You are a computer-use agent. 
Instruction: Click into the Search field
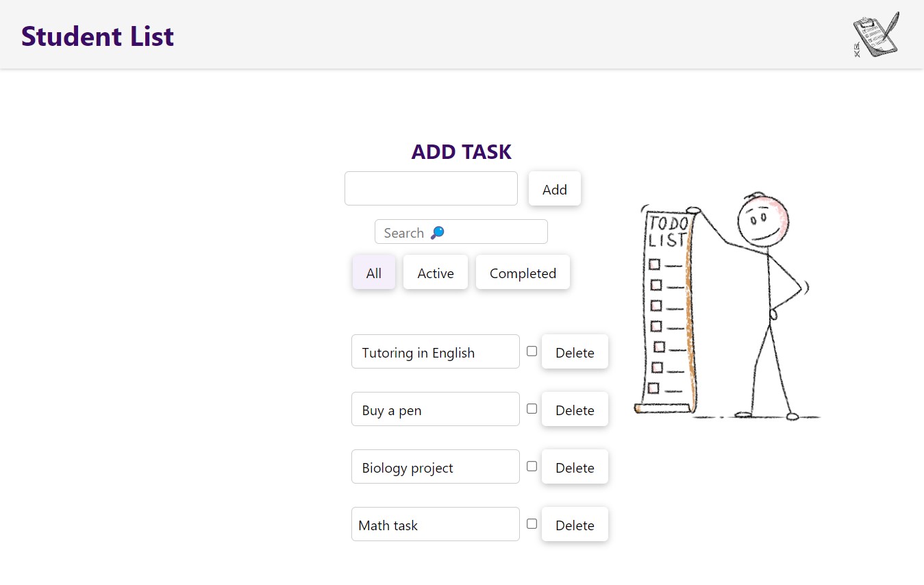pos(461,232)
